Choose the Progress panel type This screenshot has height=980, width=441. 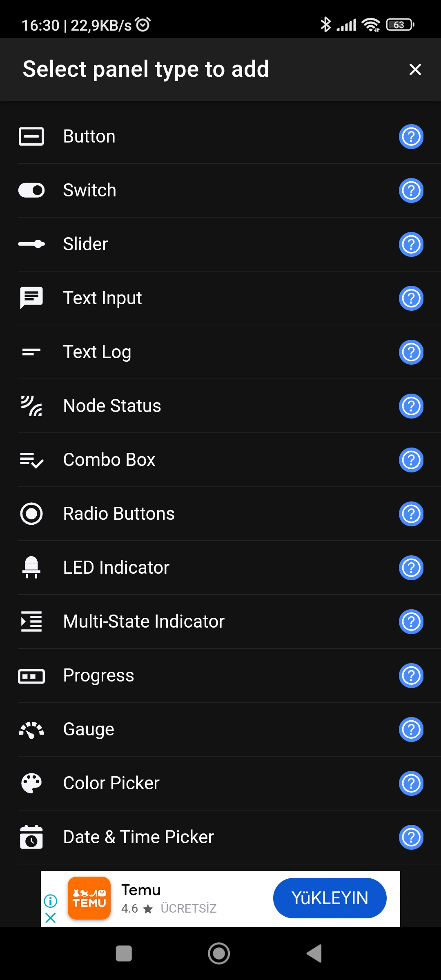(x=98, y=675)
